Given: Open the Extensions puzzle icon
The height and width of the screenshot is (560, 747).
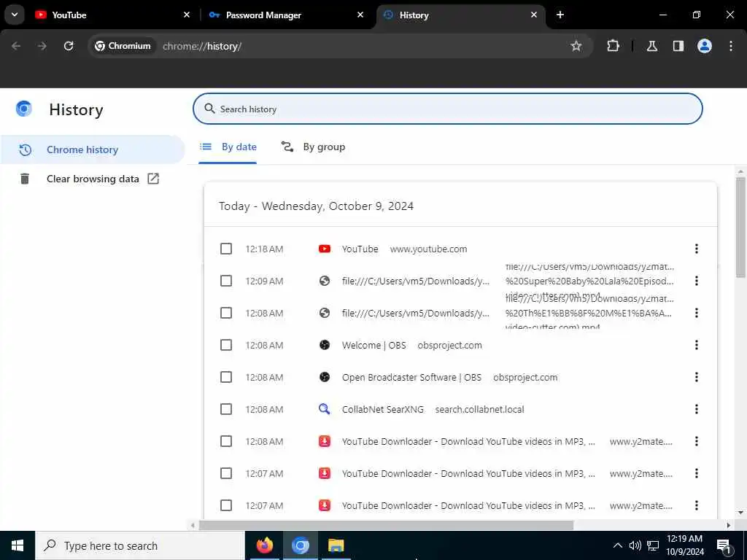Looking at the screenshot, I should (x=613, y=46).
